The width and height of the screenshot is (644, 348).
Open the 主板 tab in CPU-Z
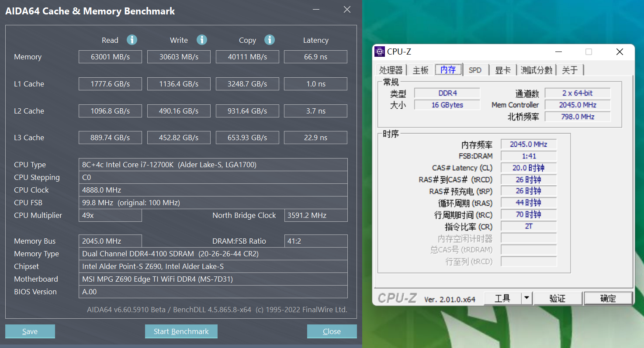pos(421,70)
